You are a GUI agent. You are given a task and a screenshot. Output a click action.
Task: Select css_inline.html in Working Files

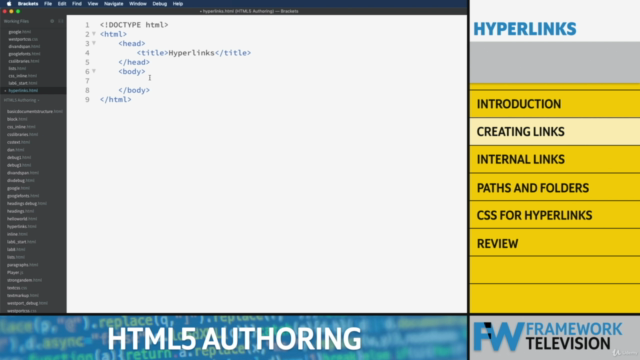point(22,76)
